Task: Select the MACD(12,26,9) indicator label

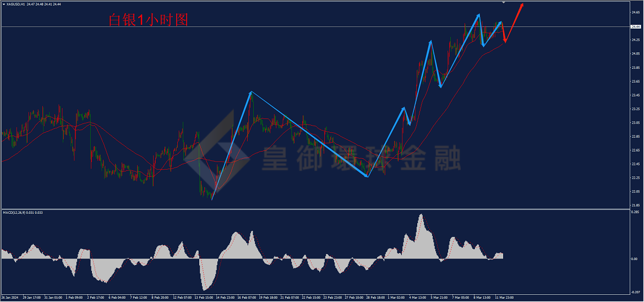Action: (x=14, y=213)
